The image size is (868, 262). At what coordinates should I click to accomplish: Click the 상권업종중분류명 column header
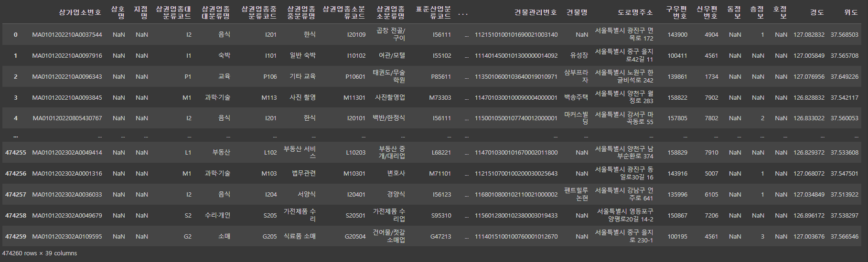click(301, 12)
